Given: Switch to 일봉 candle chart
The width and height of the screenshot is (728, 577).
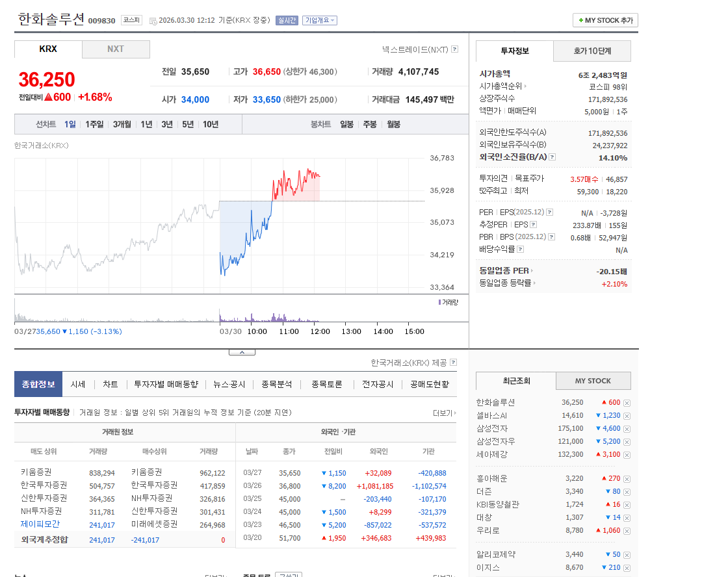Looking at the screenshot, I should tap(347, 124).
